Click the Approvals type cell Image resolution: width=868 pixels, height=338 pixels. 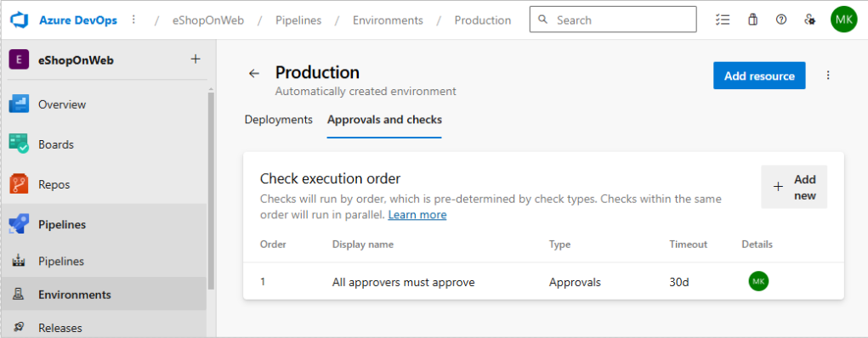[575, 282]
